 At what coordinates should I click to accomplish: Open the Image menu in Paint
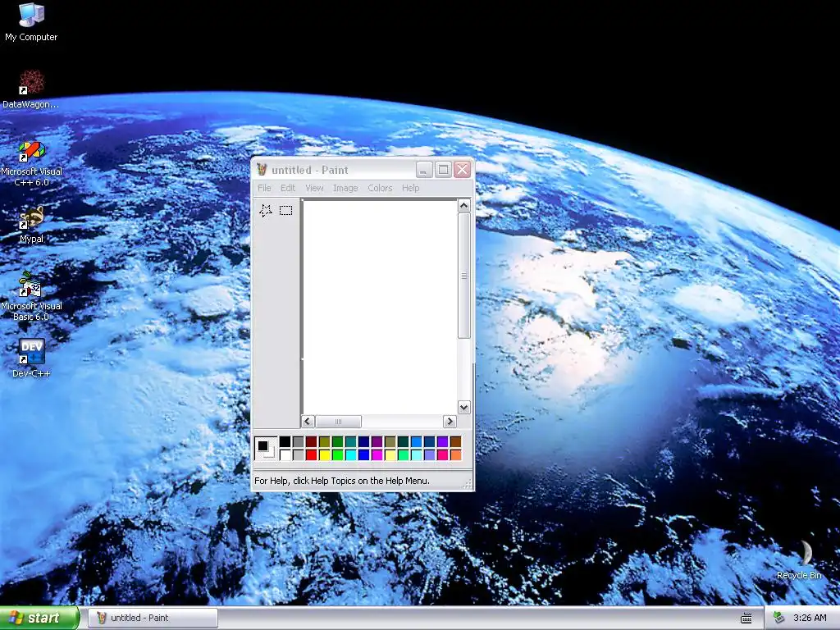pyautogui.click(x=345, y=188)
